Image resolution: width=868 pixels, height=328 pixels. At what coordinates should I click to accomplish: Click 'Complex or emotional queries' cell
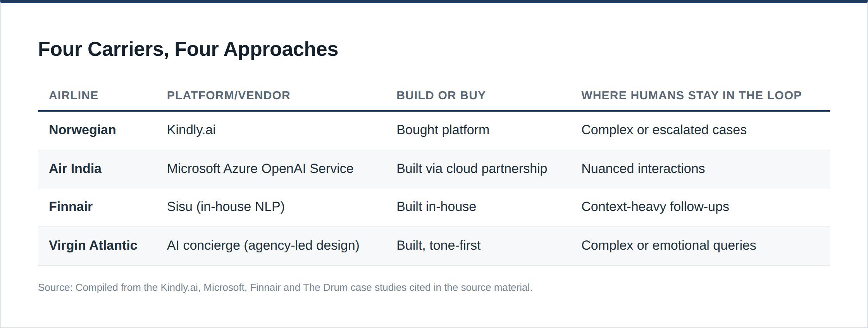669,245
